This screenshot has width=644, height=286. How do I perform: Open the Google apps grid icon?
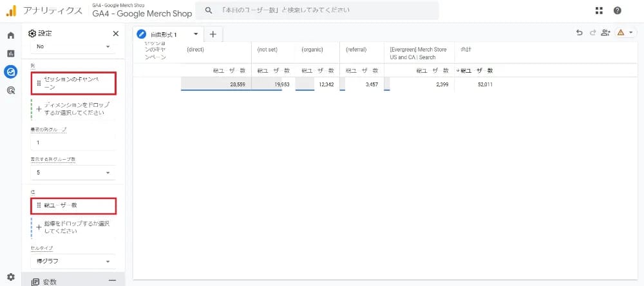(599, 11)
